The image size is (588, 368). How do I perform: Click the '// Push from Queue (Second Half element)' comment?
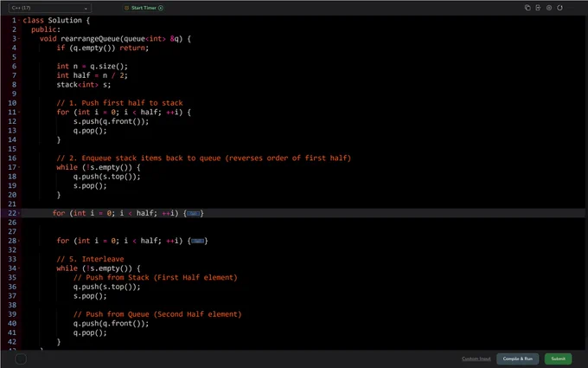[x=157, y=314]
